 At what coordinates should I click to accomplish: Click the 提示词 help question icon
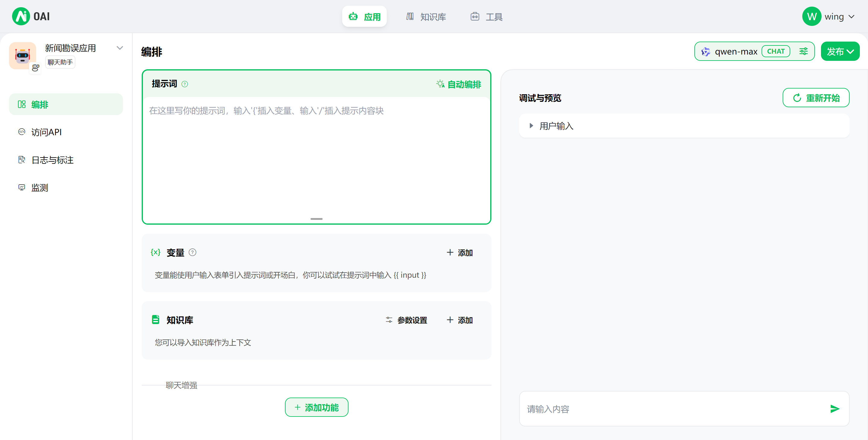click(185, 84)
